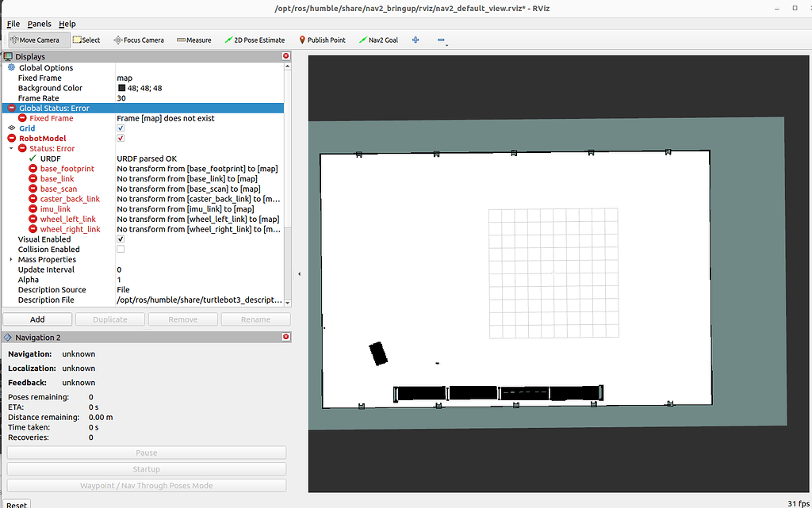Expand the Mass Properties section
The image size is (812, 508).
coord(10,259)
